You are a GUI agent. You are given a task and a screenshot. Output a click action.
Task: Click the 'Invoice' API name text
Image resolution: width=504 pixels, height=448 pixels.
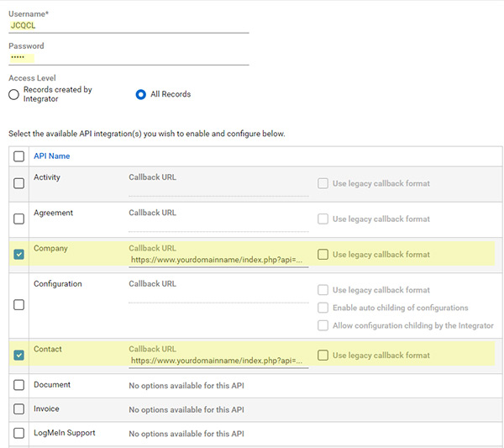pyautogui.click(x=46, y=408)
